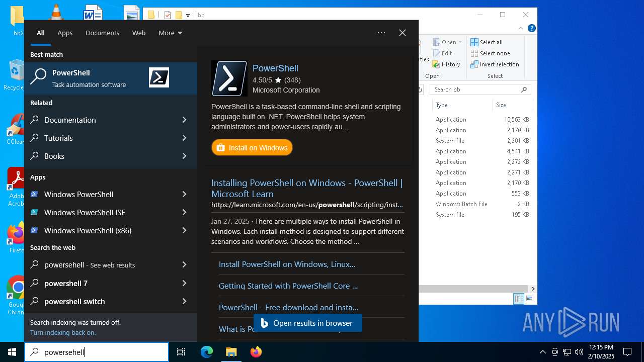Expand the Books related search

184,156
